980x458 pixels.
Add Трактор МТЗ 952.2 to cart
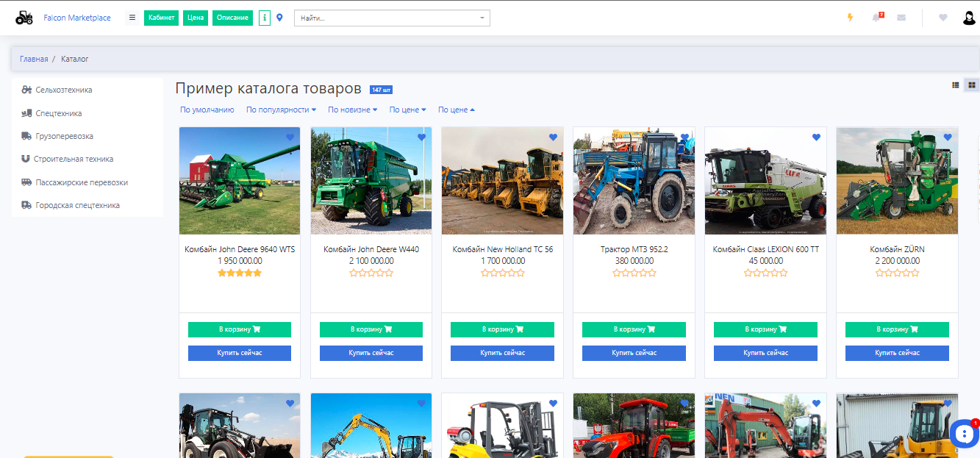634,329
